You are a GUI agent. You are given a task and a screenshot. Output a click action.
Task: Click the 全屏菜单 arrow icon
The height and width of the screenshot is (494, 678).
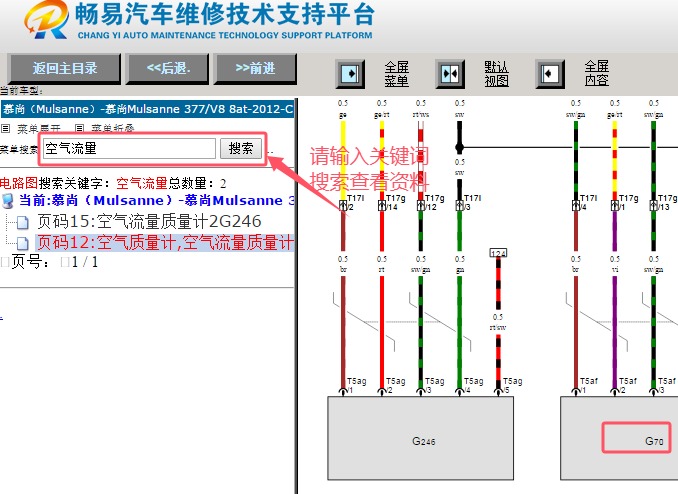(350, 74)
